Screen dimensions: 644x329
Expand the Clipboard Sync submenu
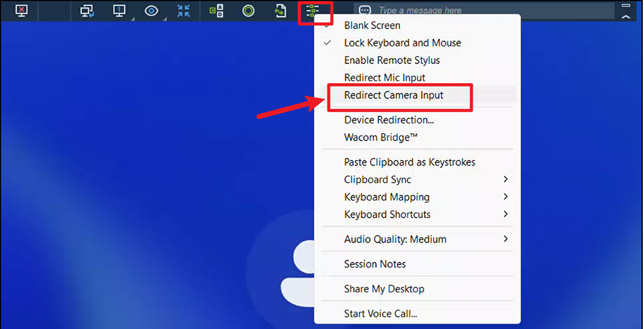[417, 180]
